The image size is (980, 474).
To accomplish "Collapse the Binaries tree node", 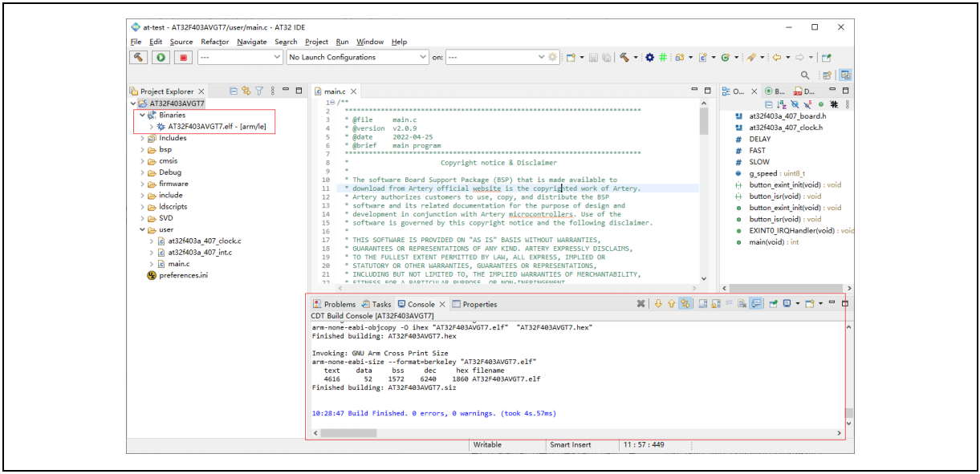I will click(x=143, y=115).
